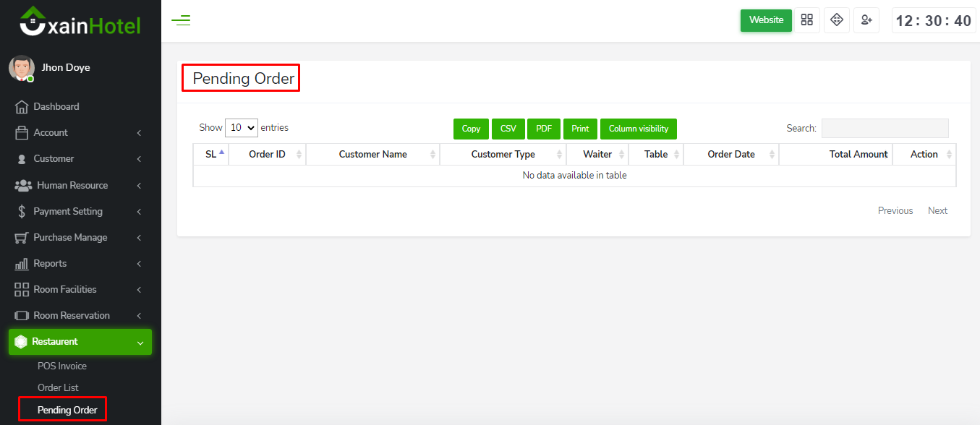Sort table by Customer Name column
980x425 pixels.
(x=372, y=154)
